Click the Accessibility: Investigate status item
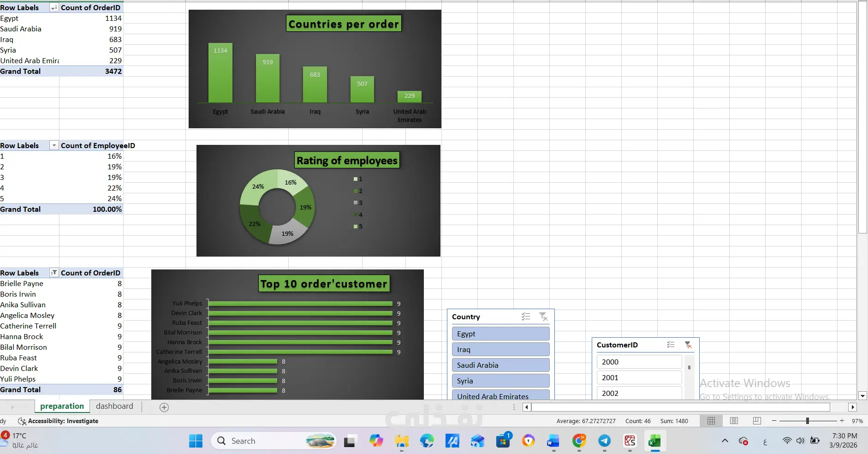The width and height of the screenshot is (868, 454). (x=58, y=421)
